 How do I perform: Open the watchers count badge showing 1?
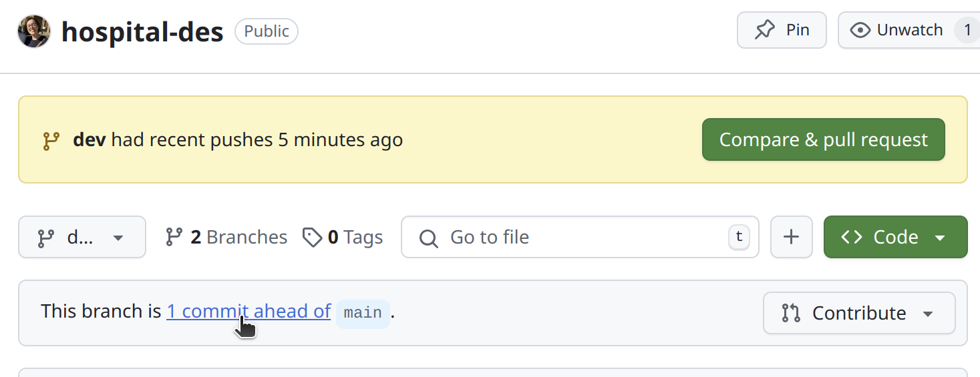pyautogui.click(x=967, y=30)
